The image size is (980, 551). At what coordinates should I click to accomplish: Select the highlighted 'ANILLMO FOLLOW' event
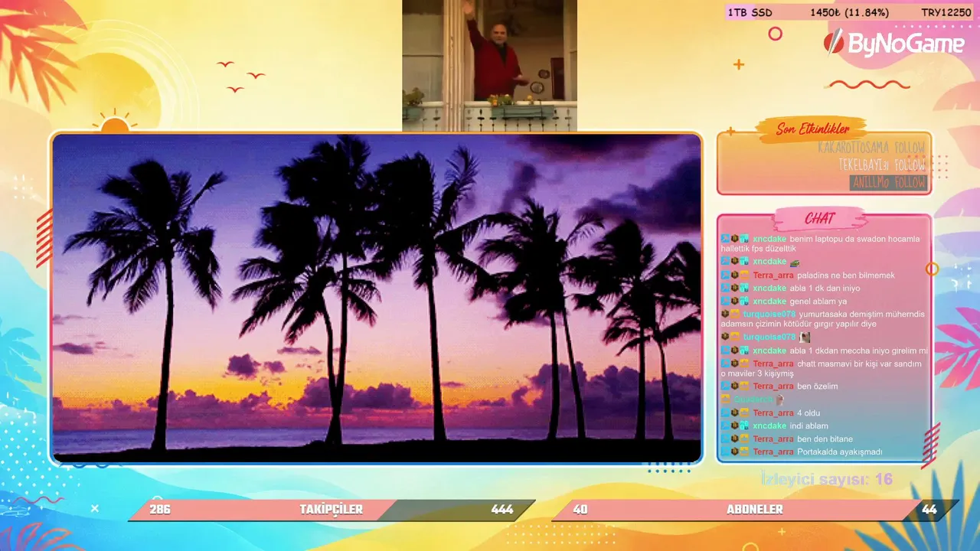888,183
